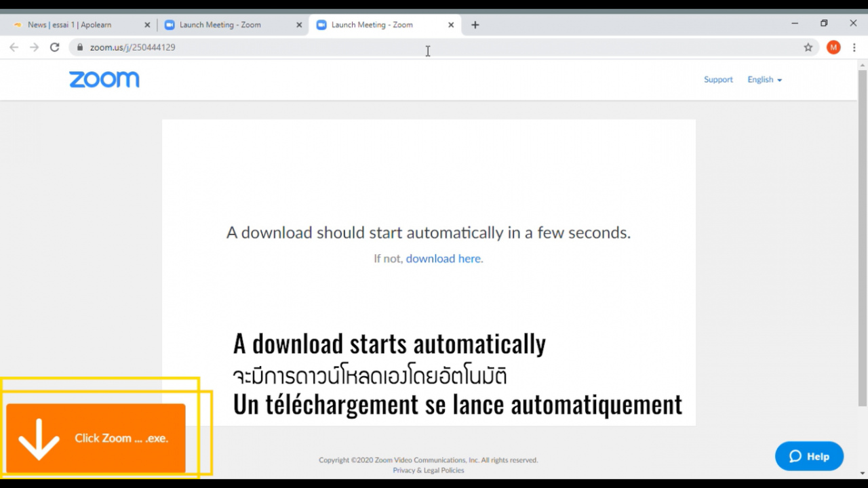The image size is (868, 488).
Task: Click the Copyright ©2020 Zoom footer text
Action: click(429, 460)
